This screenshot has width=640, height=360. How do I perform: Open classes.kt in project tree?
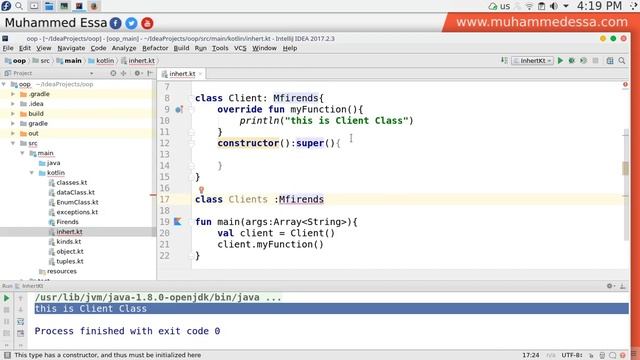point(71,182)
